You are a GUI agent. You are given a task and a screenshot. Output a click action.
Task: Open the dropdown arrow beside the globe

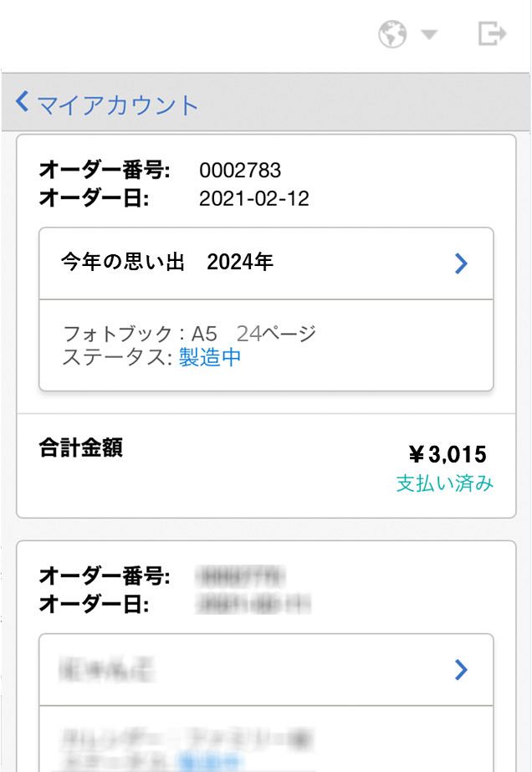coord(429,35)
